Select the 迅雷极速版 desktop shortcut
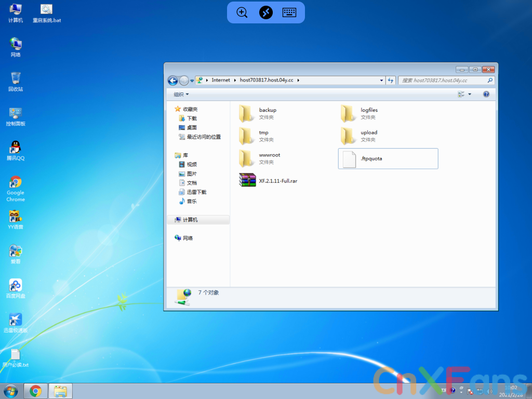532x399 pixels. 15,323
